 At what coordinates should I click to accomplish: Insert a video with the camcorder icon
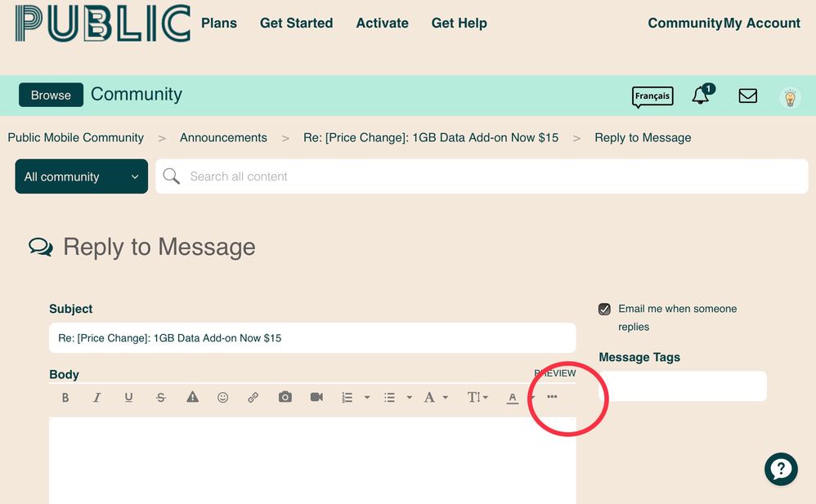coord(316,398)
